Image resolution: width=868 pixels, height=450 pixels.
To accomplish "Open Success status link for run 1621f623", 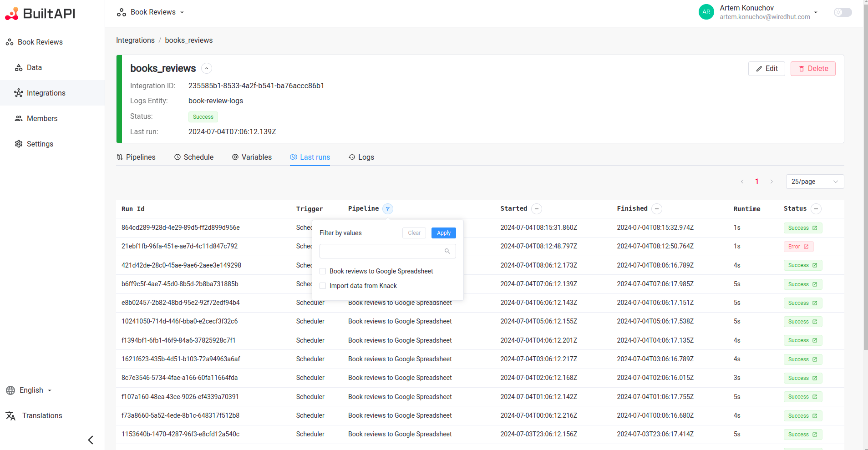I will pos(803,359).
